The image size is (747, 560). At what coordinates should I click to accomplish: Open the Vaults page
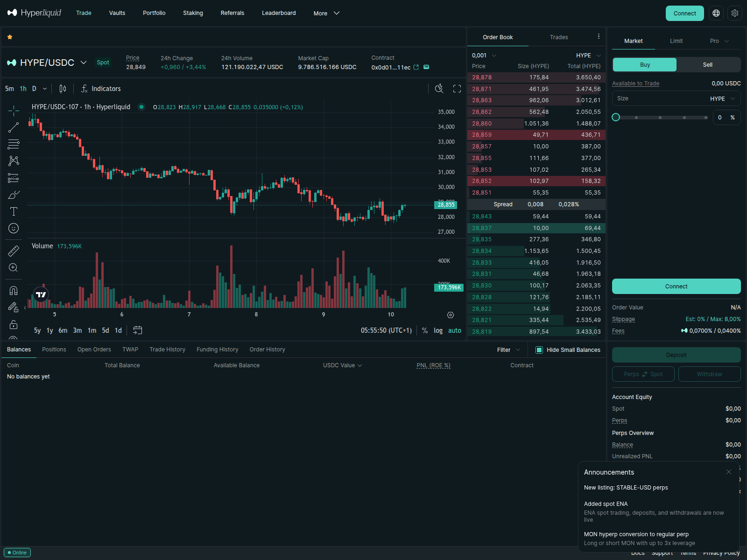point(117,13)
